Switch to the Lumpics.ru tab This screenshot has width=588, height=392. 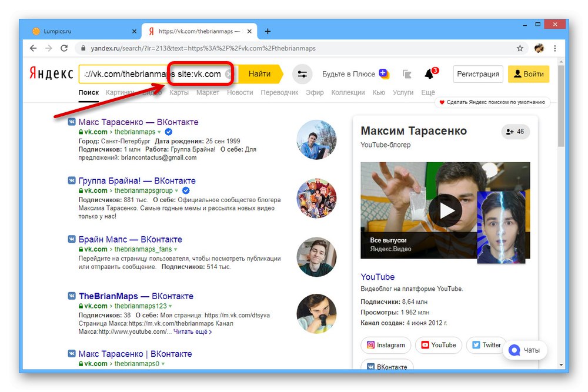click(82, 32)
